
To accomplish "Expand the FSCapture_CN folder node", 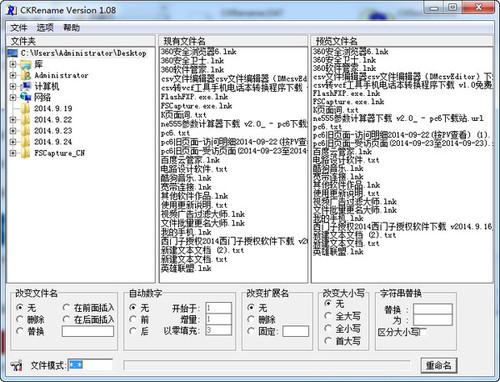I will (13, 153).
